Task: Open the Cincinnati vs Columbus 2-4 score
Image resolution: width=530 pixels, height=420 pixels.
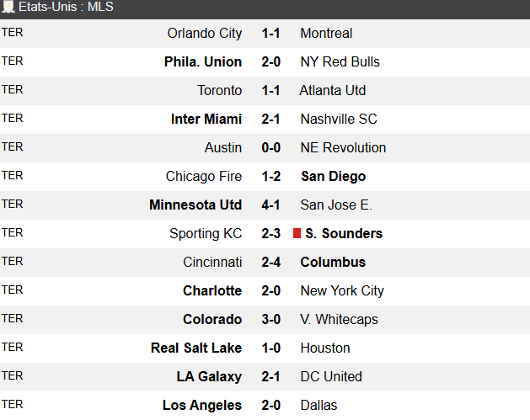Action: click(x=270, y=263)
